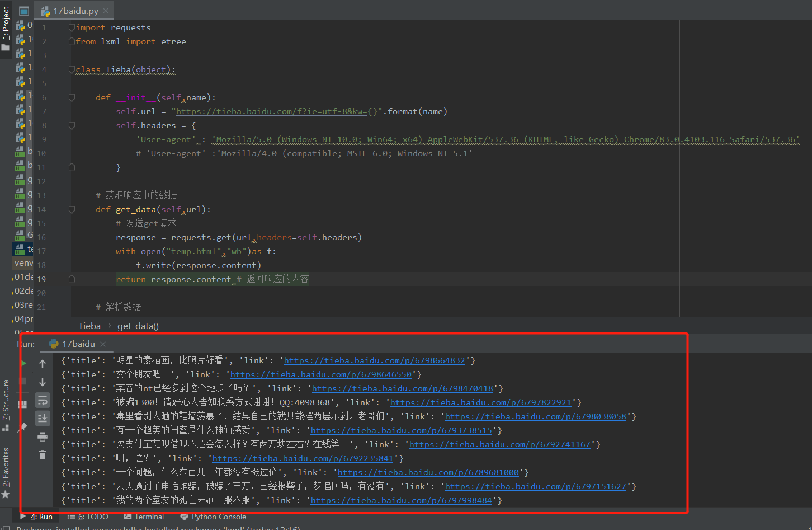Screen dimensions: 812x530
Task: Click 'return response.content' on line 19
Action: [173, 279]
